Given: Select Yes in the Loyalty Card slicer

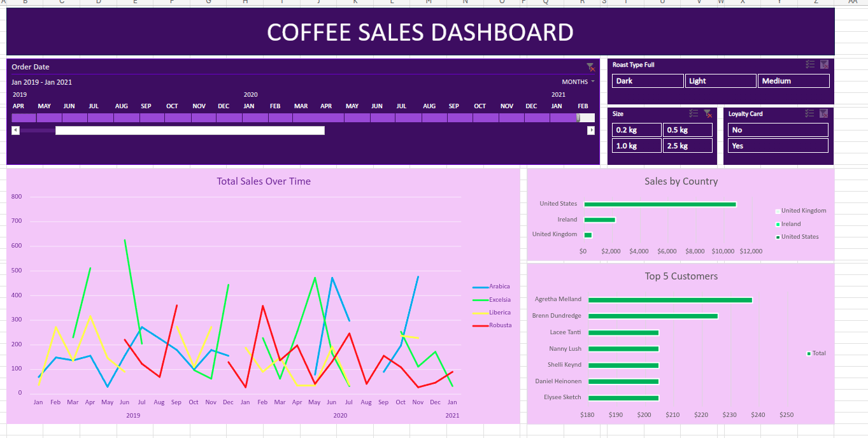Looking at the screenshot, I should [778, 145].
